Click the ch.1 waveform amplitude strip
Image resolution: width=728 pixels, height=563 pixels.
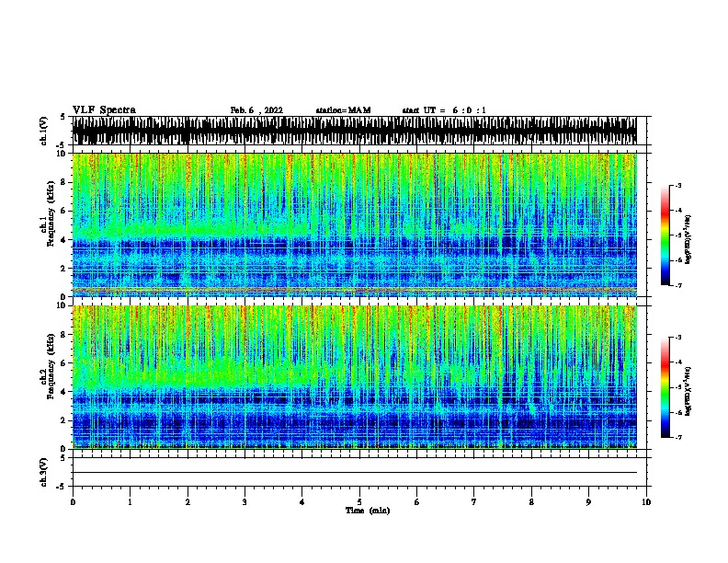pos(354,131)
